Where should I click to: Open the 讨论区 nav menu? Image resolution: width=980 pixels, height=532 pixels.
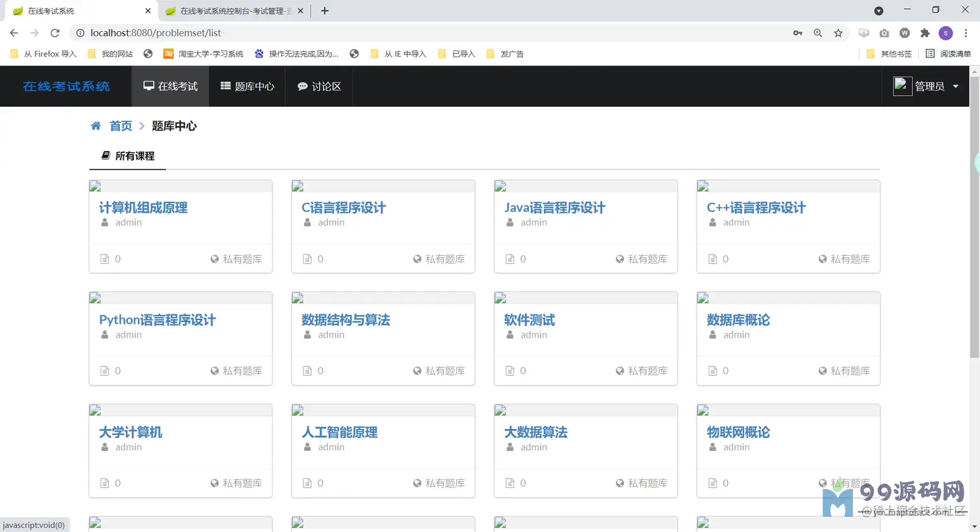tap(319, 86)
